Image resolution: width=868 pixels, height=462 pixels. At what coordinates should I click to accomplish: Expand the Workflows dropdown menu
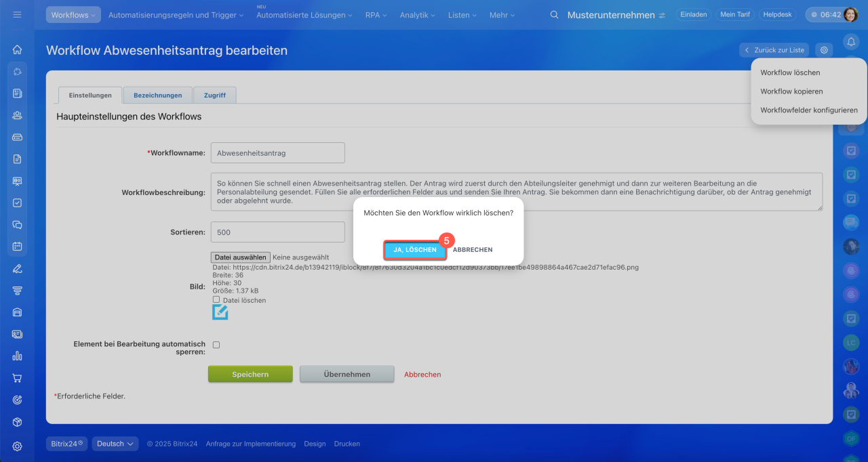tap(73, 15)
